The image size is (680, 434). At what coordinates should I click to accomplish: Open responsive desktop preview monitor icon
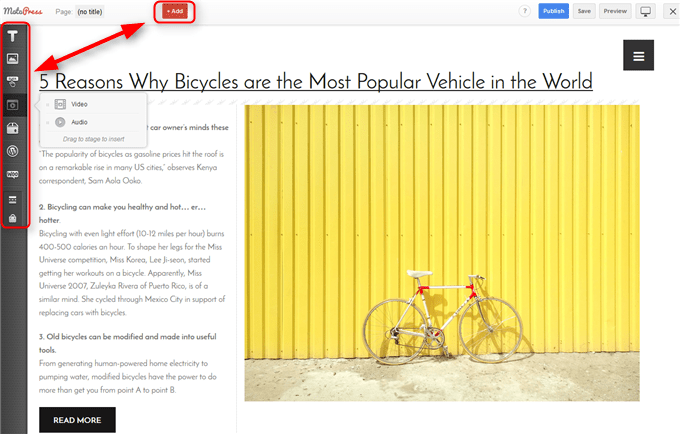point(645,11)
